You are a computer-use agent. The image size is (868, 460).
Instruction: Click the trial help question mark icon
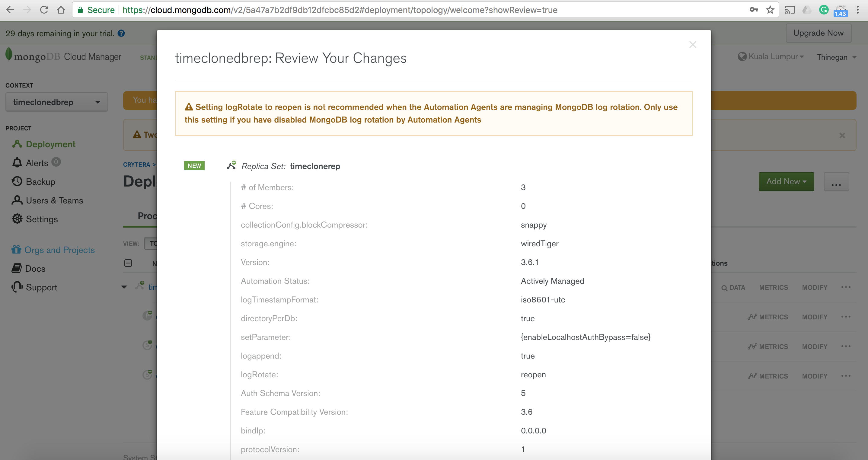pos(121,34)
